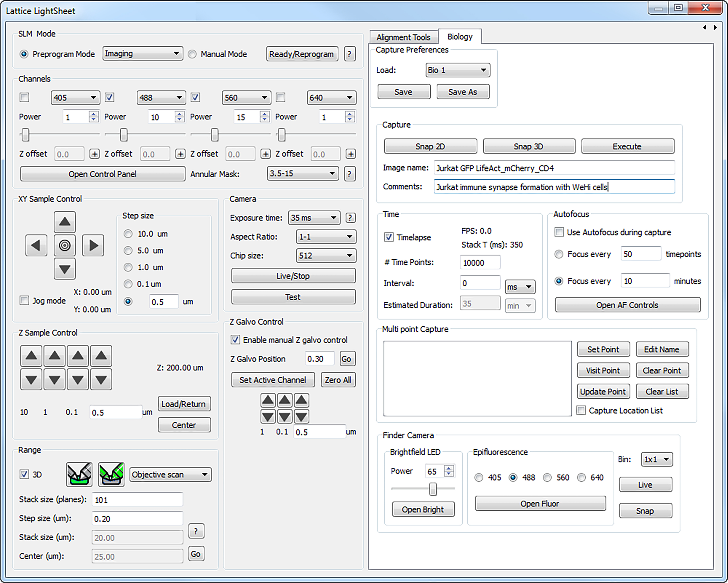The image size is (728, 583).
Task: Open the AF Controls panel
Action: (x=627, y=305)
